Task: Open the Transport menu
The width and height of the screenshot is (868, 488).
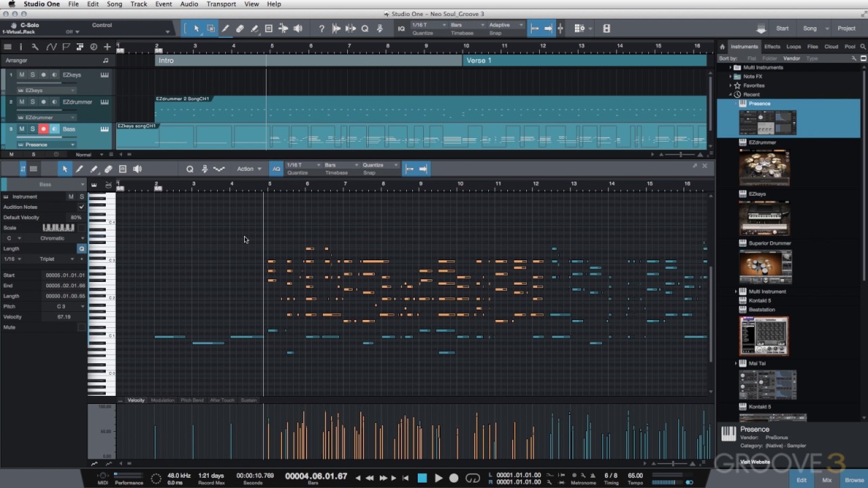Action: coord(221,4)
